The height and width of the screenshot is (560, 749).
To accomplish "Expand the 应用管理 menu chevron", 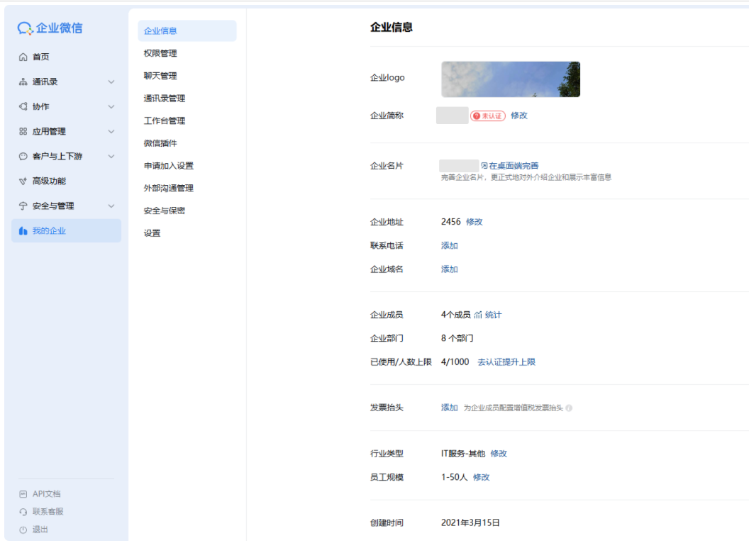I will click(111, 131).
